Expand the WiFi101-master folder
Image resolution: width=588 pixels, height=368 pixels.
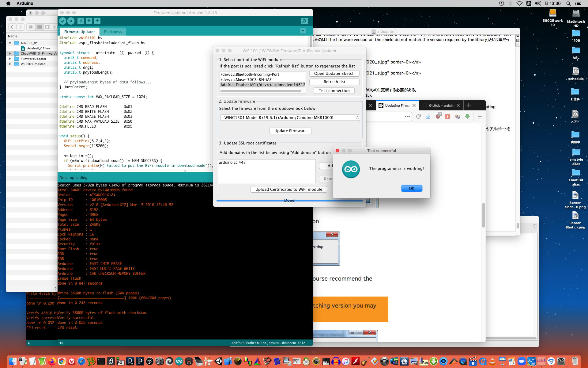pos(10,64)
